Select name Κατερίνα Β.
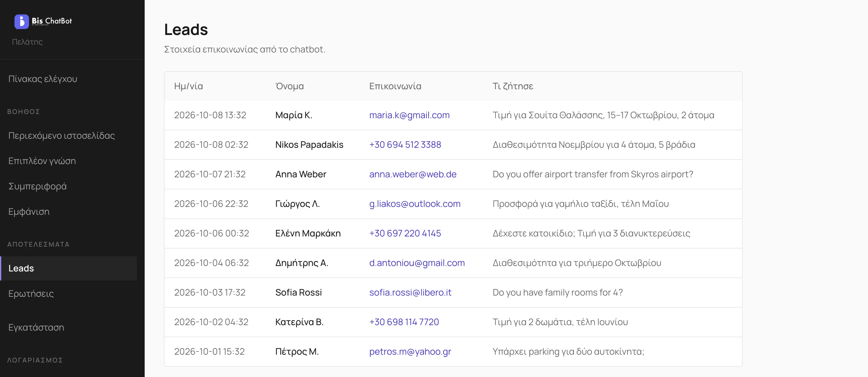The height and width of the screenshot is (377, 868). pos(300,322)
